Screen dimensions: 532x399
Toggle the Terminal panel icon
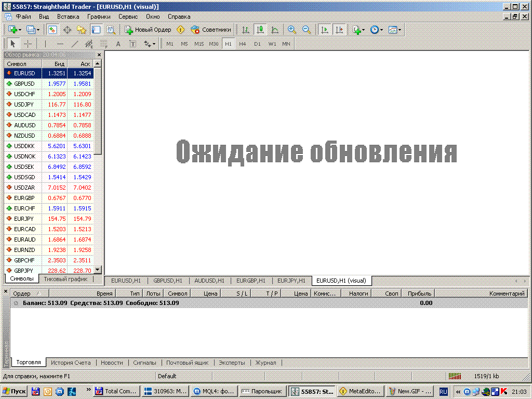pos(96,30)
